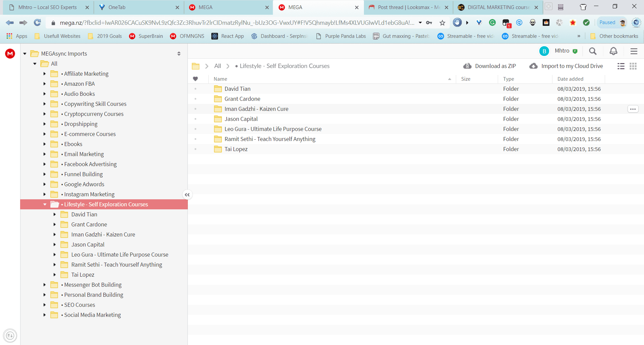Select Social Media Marketing in tree

[x=92, y=315]
